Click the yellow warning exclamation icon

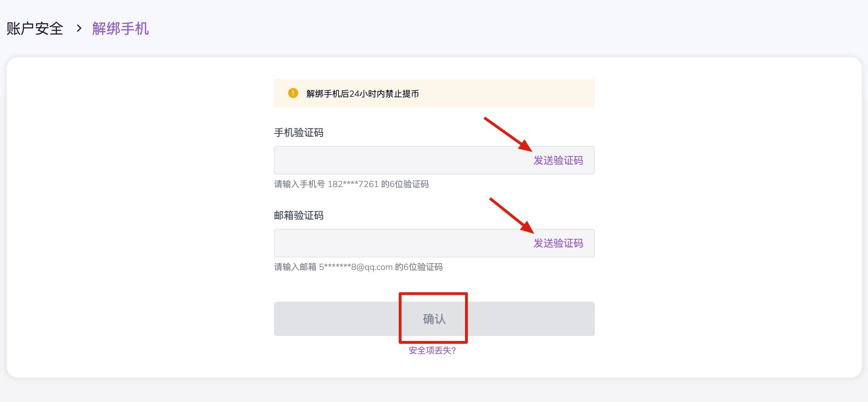coord(293,93)
